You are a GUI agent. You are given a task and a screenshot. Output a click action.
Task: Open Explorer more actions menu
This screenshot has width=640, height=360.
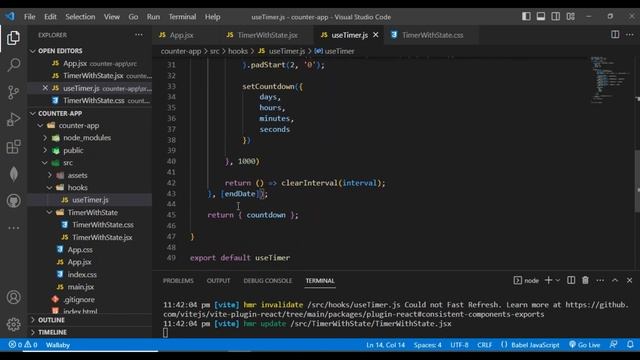click(139, 35)
